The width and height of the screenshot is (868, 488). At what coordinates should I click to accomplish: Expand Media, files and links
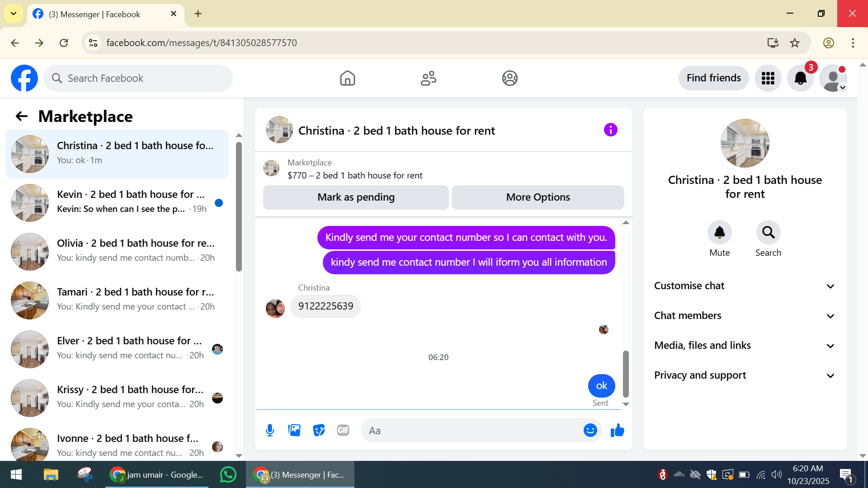tap(745, 346)
